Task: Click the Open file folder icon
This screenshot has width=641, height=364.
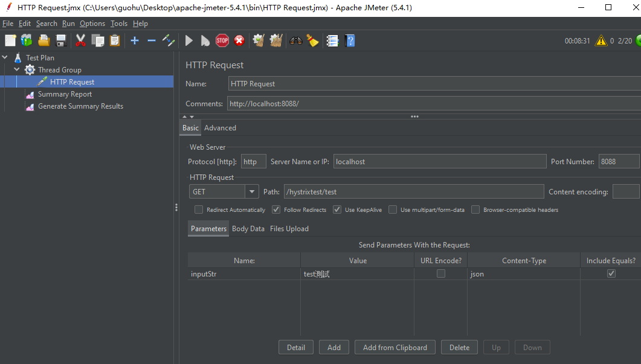Action: click(43, 40)
